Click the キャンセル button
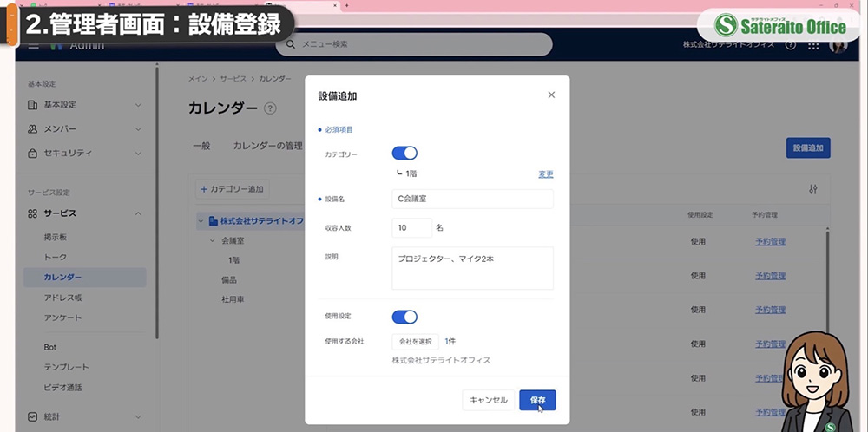This screenshot has height=432, width=868. [488, 400]
